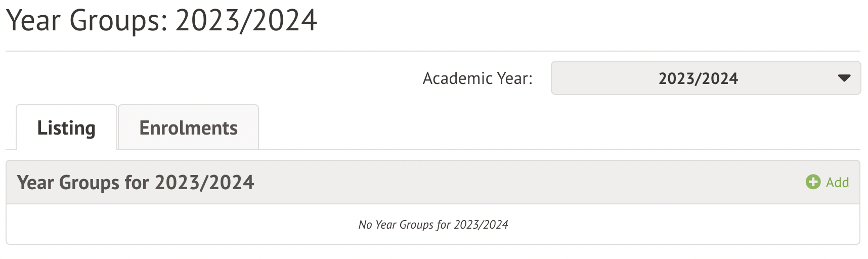The width and height of the screenshot is (868, 259).
Task: Click the green plus icon beside Add
Action: [x=812, y=182]
